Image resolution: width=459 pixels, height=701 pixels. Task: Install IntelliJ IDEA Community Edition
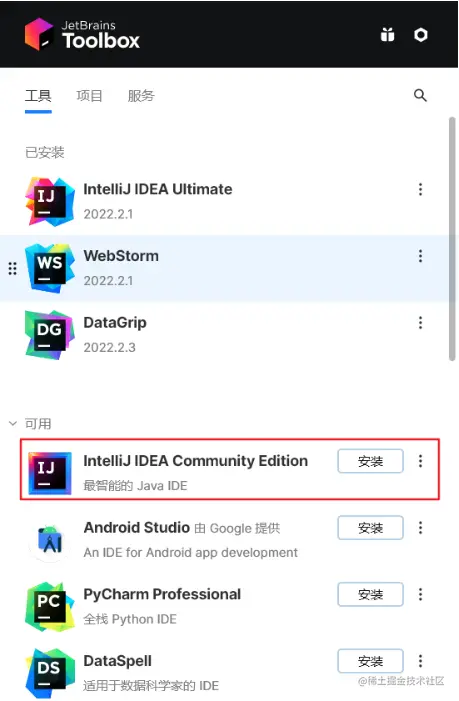[x=371, y=461]
